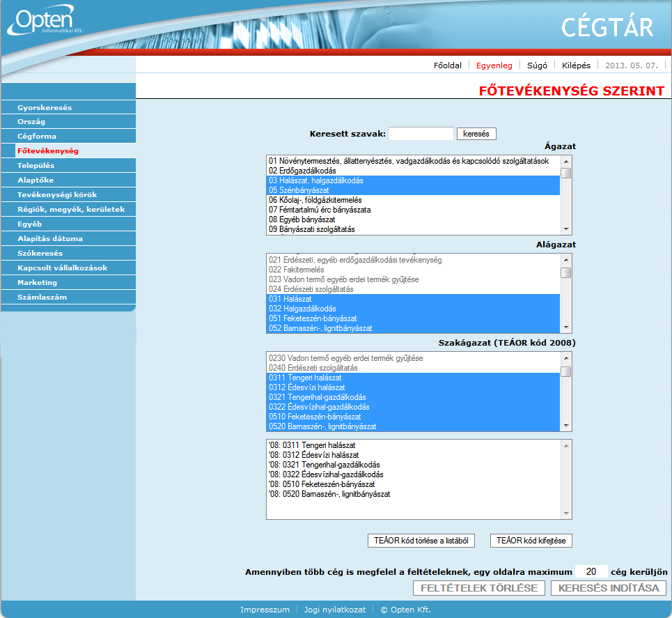672x618 pixels.
Task: Select 03 Halászat, halgazdálkodás entry
Action: (x=413, y=180)
